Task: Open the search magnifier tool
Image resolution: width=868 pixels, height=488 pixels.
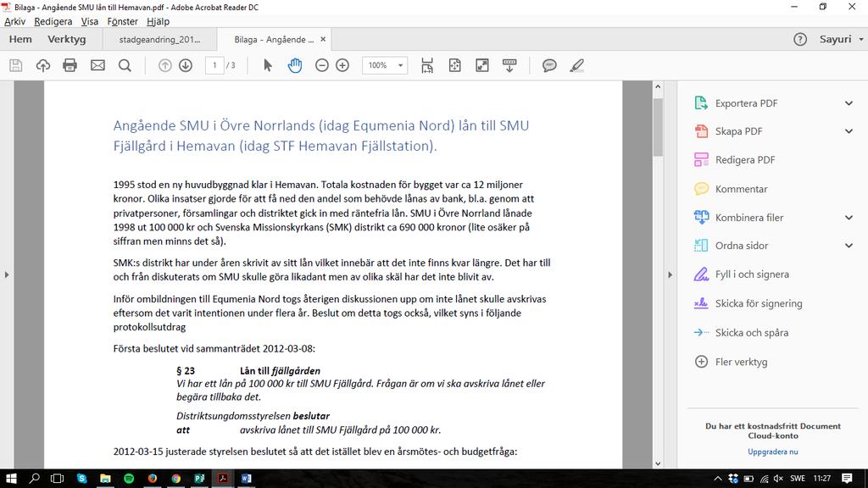Action: (x=125, y=65)
